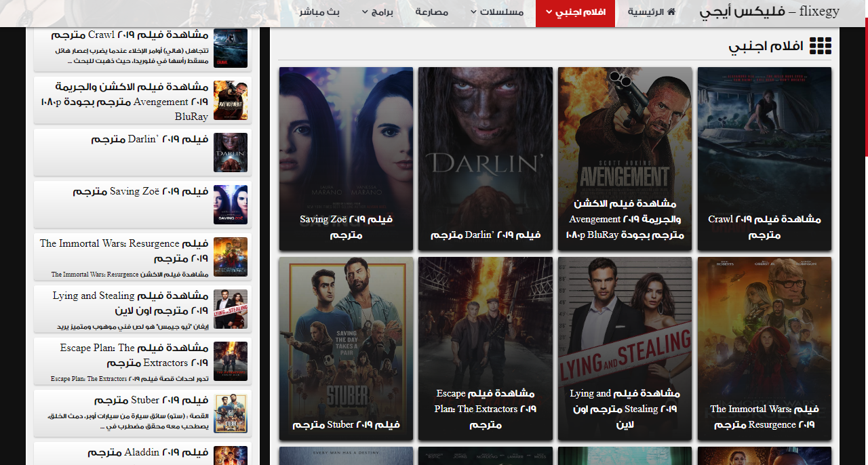This screenshot has height=465, width=868.
Task: Open the Crawl 2019 movie poster card
Action: pyautogui.click(x=764, y=159)
